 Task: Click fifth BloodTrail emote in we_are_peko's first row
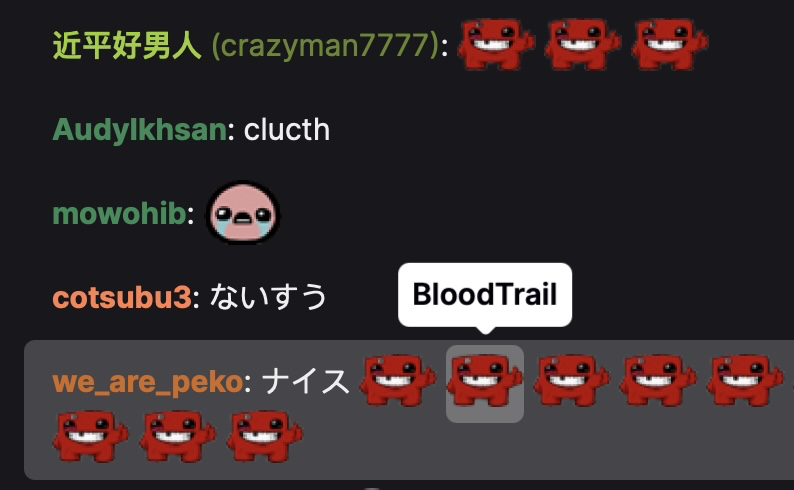click(745, 380)
